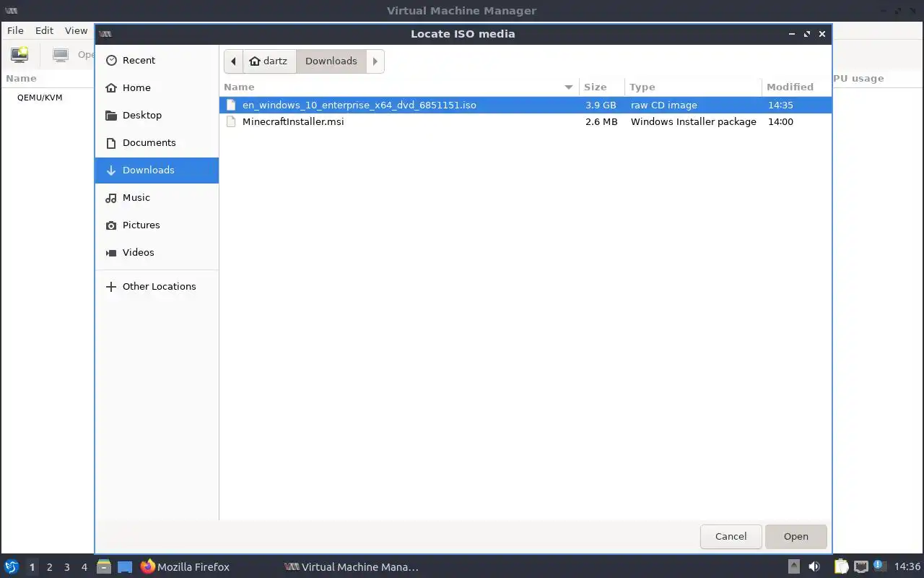Screen dimensions: 924x578
Task: Click the network tray icon
Action: tap(860, 566)
